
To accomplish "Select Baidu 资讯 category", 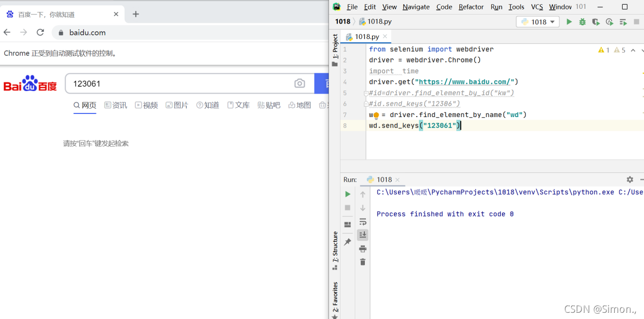I will click(x=115, y=105).
